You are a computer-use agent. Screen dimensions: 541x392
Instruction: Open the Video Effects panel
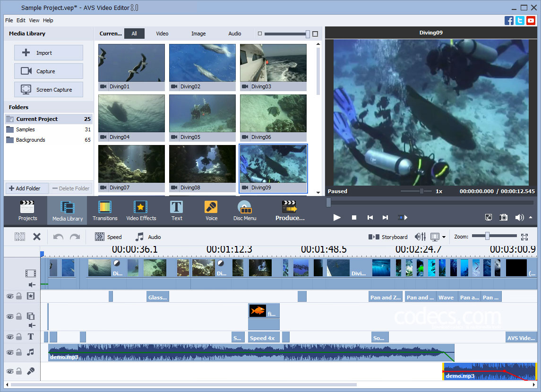tap(141, 210)
